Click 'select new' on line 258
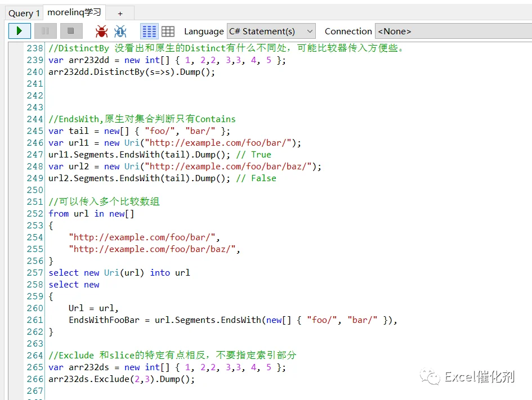This screenshot has height=400, width=532. coord(74,285)
